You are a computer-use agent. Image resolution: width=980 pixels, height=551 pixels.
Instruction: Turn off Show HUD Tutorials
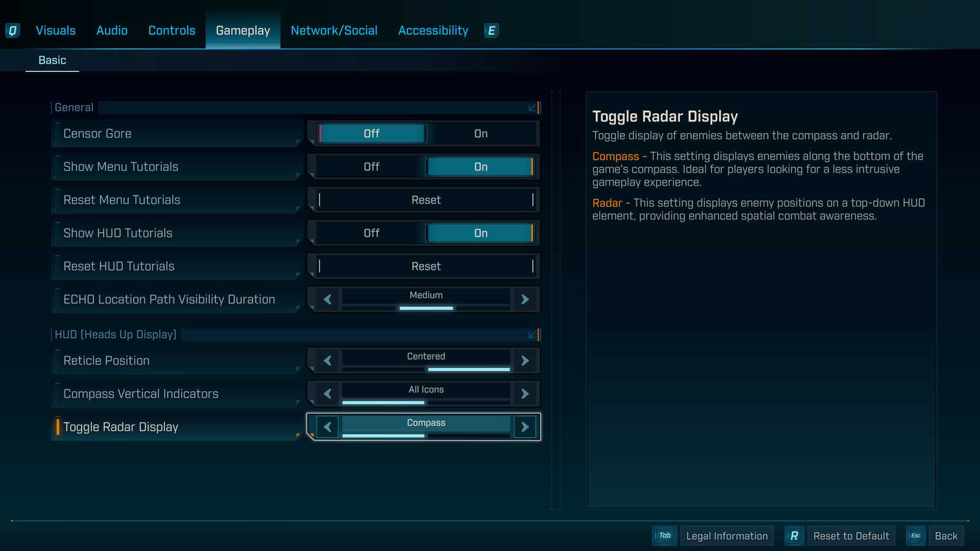[x=371, y=233]
